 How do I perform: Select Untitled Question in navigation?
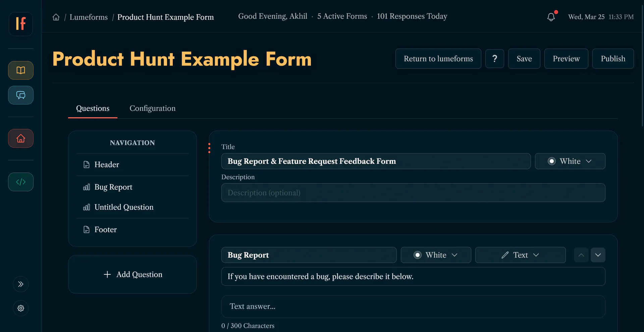(x=132, y=207)
